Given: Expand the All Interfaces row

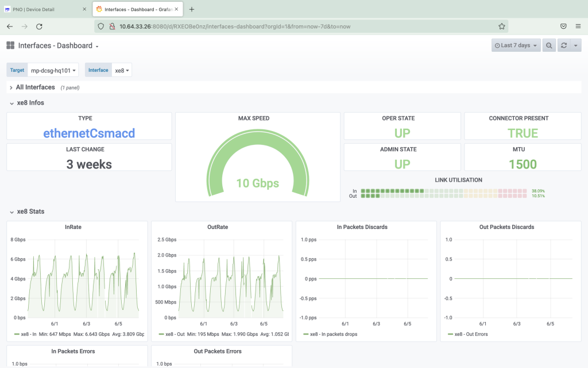Looking at the screenshot, I should [x=35, y=87].
